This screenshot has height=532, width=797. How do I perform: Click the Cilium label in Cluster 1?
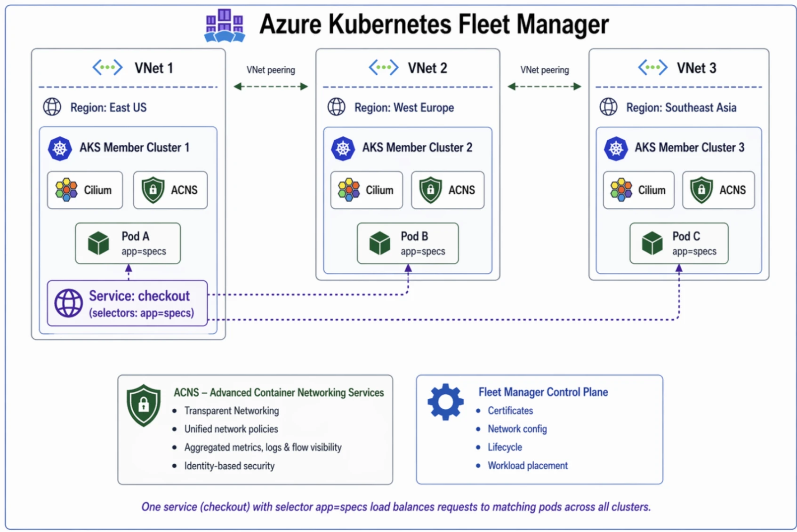click(98, 190)
